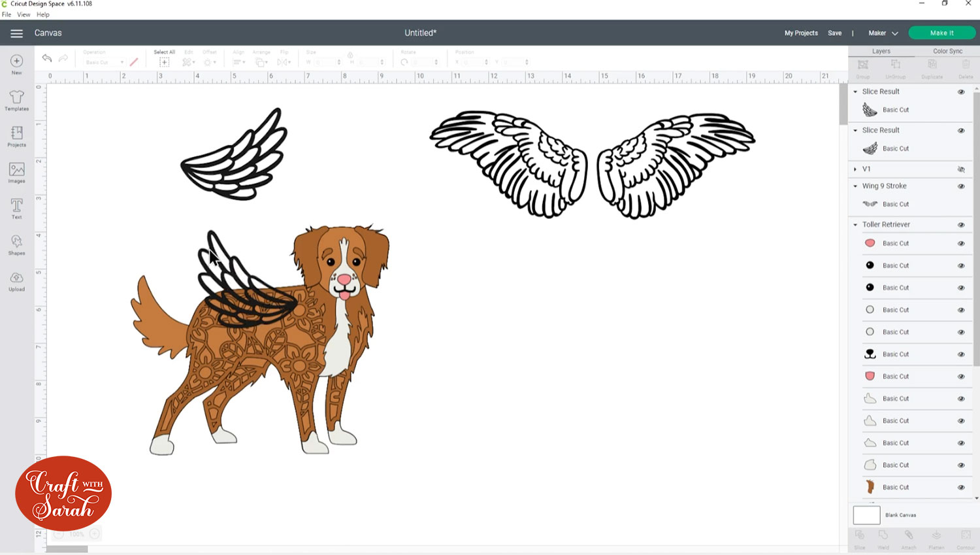Open My Projects

[x=801, y=33]
